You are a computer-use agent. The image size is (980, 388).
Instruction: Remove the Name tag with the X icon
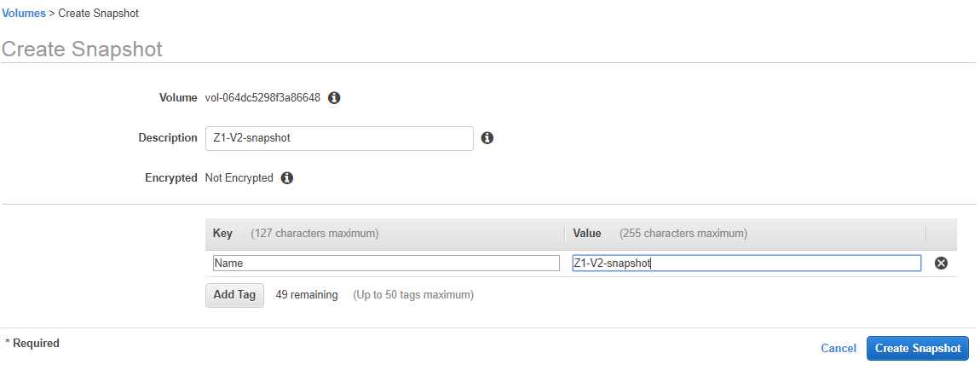[x=942, y=263]
